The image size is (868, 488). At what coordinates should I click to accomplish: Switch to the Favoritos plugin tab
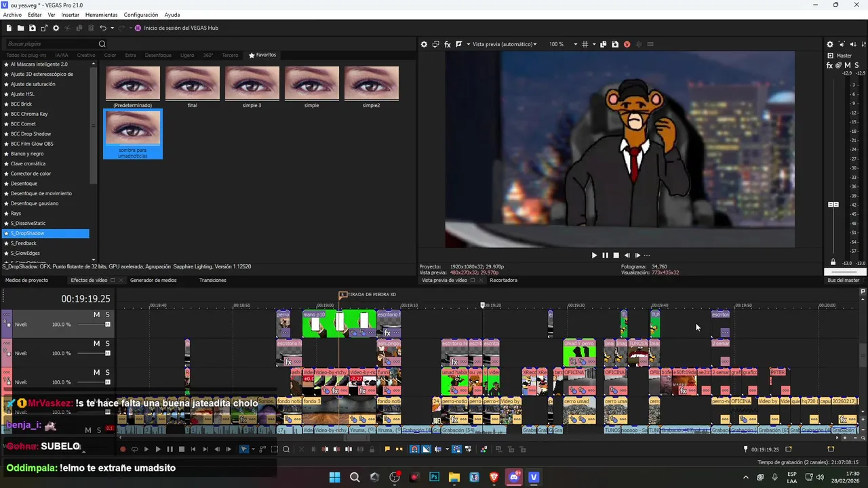(x=262, y=55)
